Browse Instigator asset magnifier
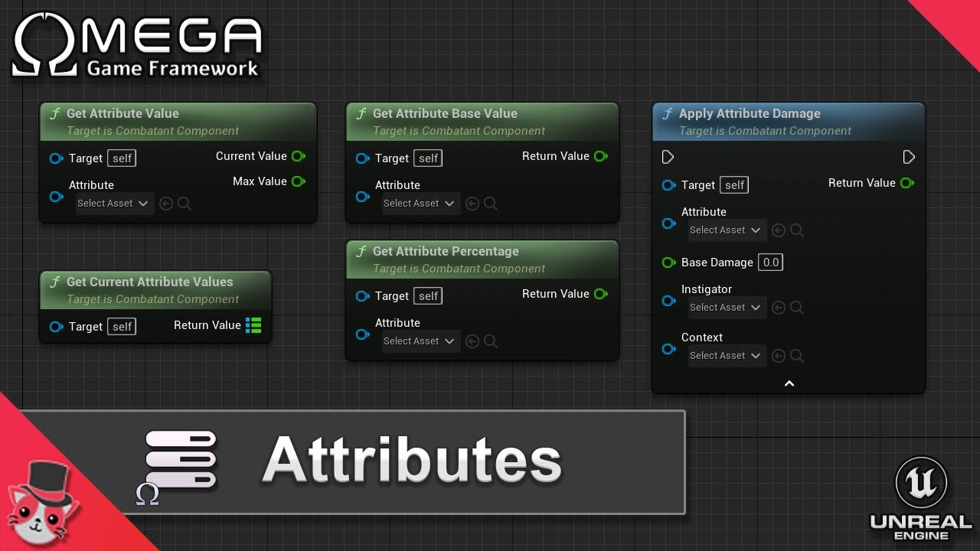The height and width of the screenshot is (551, 980). click(797, 308)
